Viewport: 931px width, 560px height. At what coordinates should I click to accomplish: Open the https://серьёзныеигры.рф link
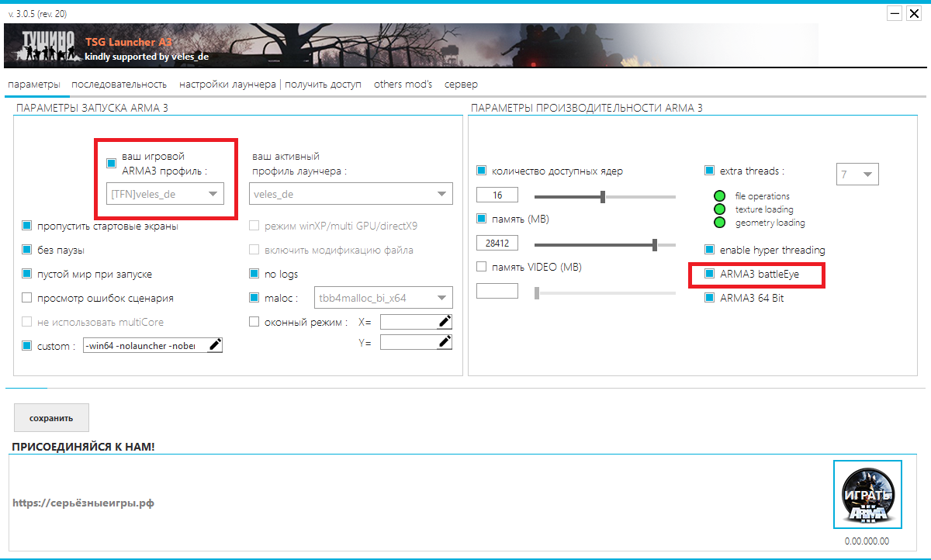tap(83, 503)
